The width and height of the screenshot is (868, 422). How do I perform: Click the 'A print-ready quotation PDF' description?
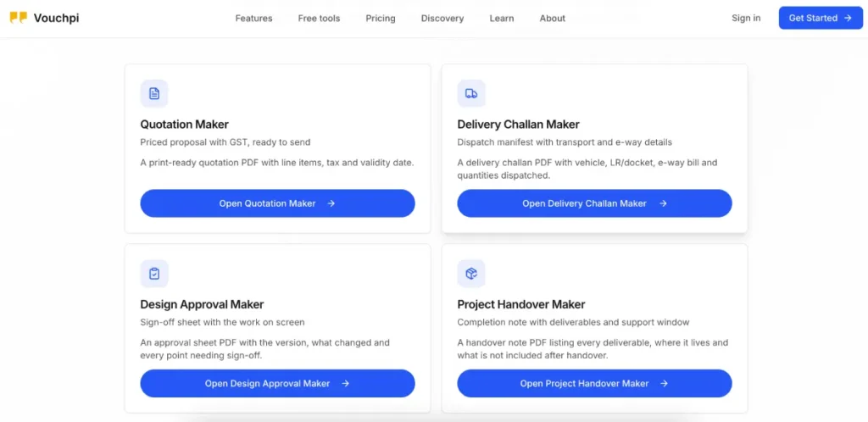pyautogui.click(x=277, y=163)
